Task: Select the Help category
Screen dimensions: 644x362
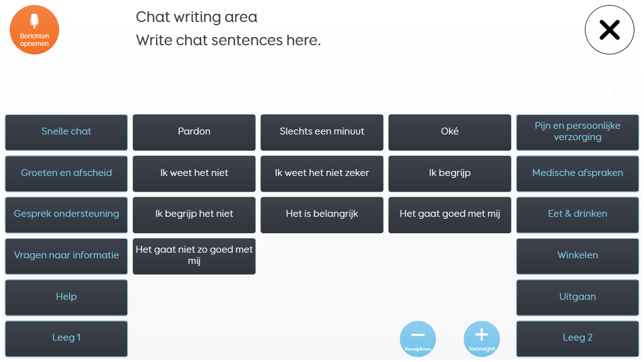Action: (67, 297)
